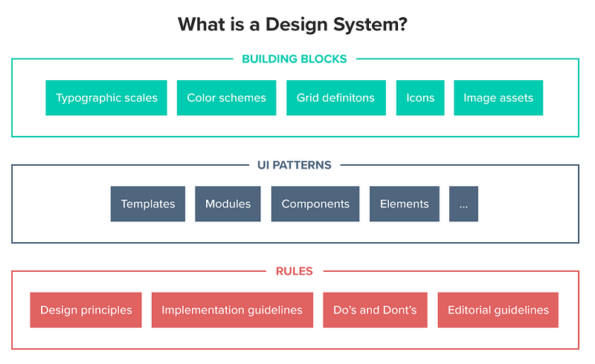Click the Implementation guidelines block
595x364 pixels.
coord(232,311)
